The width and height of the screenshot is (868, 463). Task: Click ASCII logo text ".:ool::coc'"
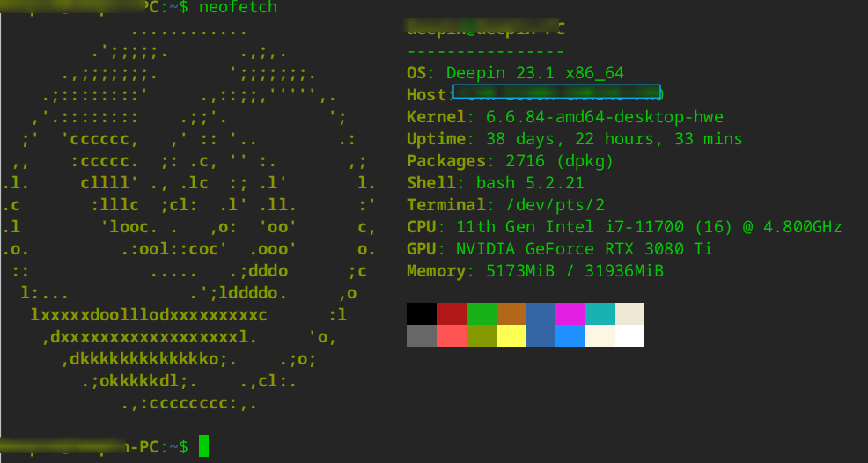[x=173, y=249]
